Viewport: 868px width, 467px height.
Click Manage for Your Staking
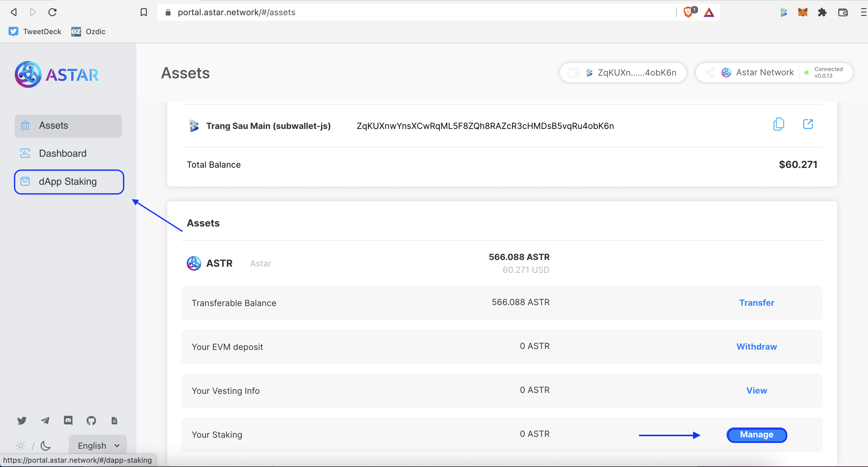(x=757, y=435)
